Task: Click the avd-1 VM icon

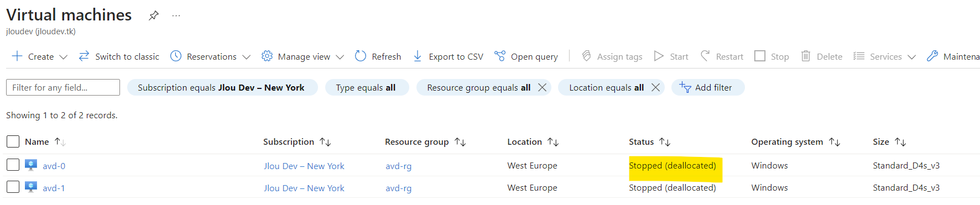Action: coord(31,187)
